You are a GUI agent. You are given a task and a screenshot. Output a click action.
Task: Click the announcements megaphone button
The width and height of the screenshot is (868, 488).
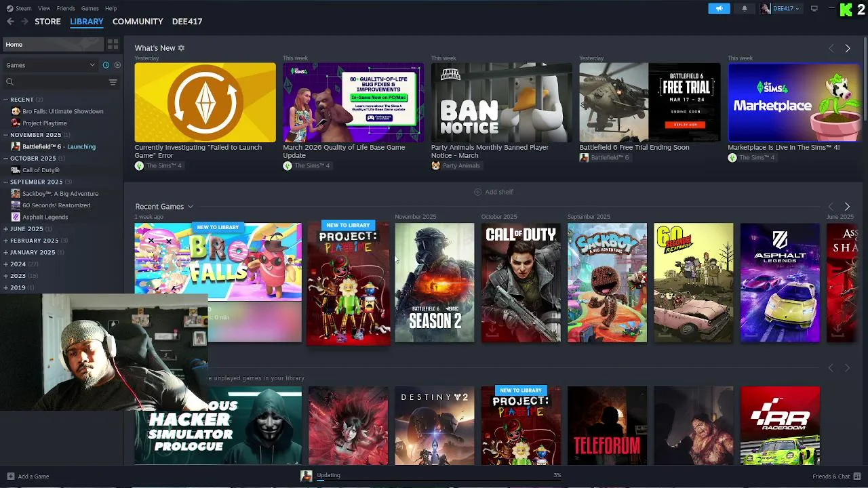coord(719,8)
